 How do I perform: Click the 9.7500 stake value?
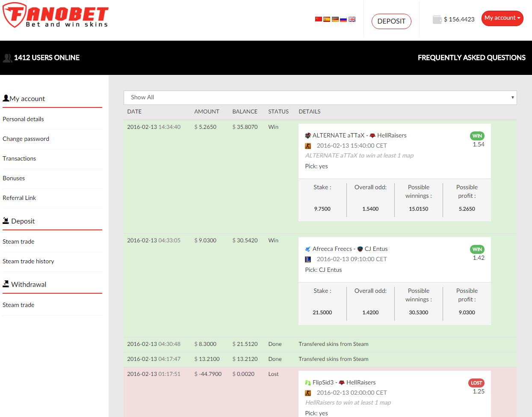point(322,209)
